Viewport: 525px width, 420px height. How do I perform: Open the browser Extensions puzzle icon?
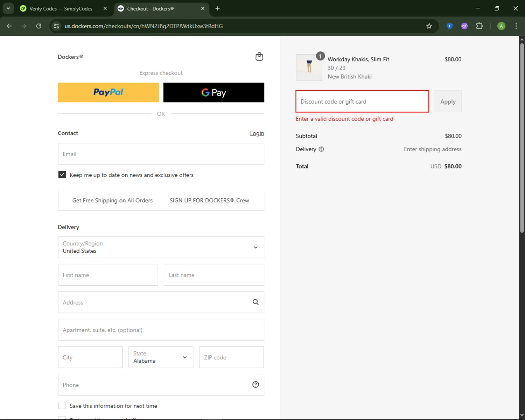coord(479,26)
